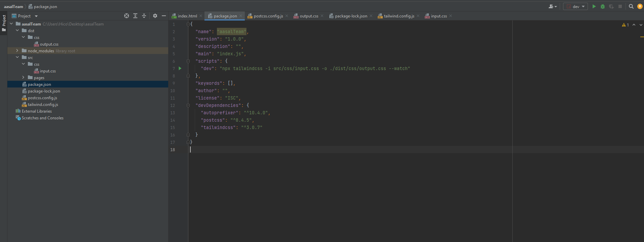Fold the root JSON object on line 1
644x242 pixels.
188,24
